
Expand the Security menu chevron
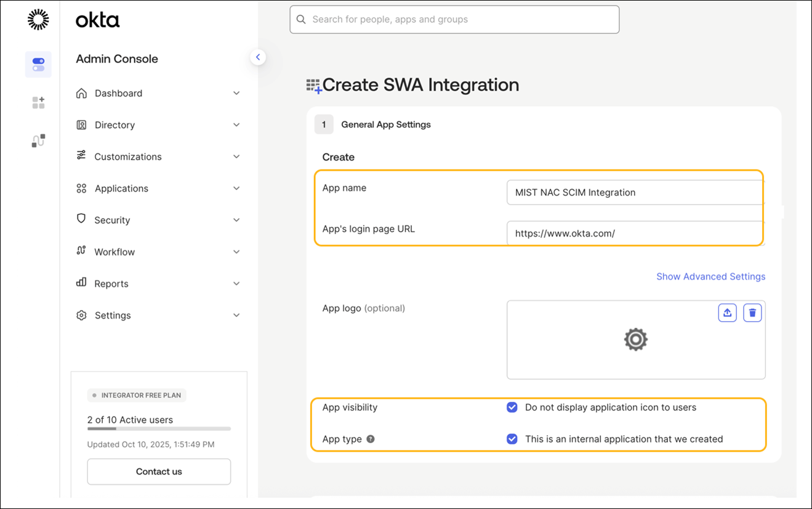(x=236, y=220)
